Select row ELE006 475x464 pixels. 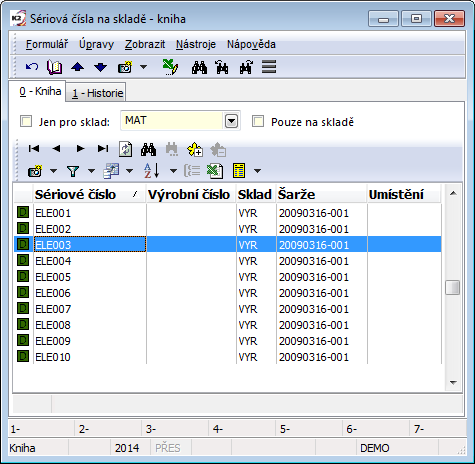(x=228, y=293)
